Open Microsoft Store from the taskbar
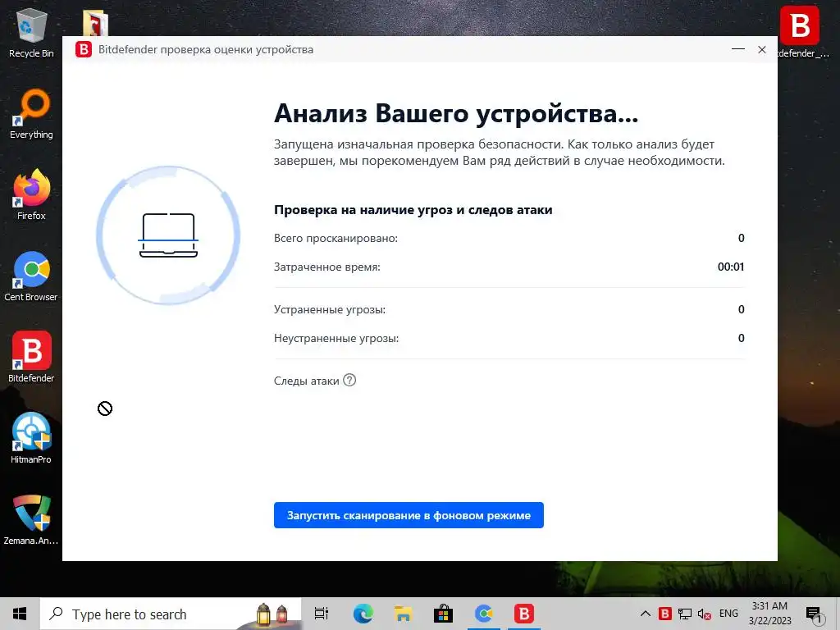 (x=443, y=614)
